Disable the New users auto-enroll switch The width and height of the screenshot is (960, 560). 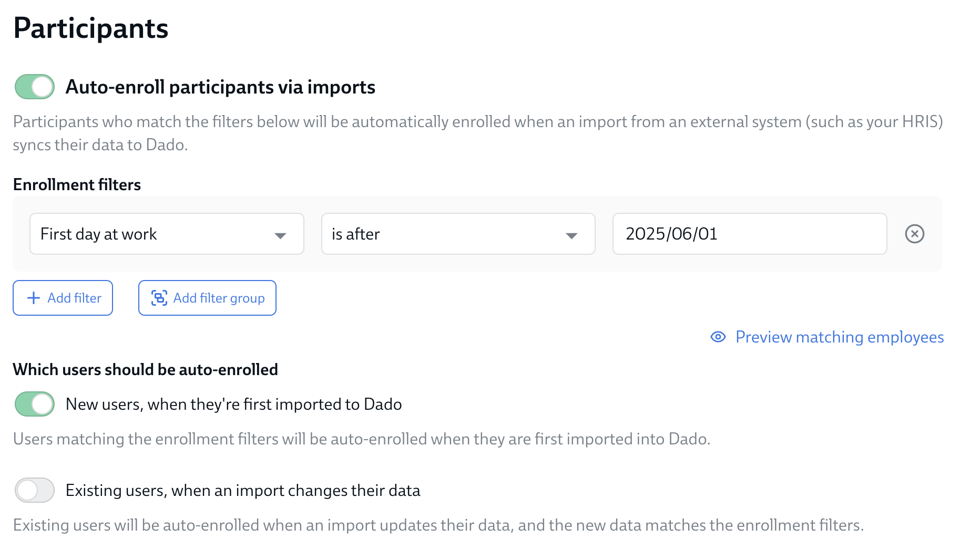(x=35, y=404)
